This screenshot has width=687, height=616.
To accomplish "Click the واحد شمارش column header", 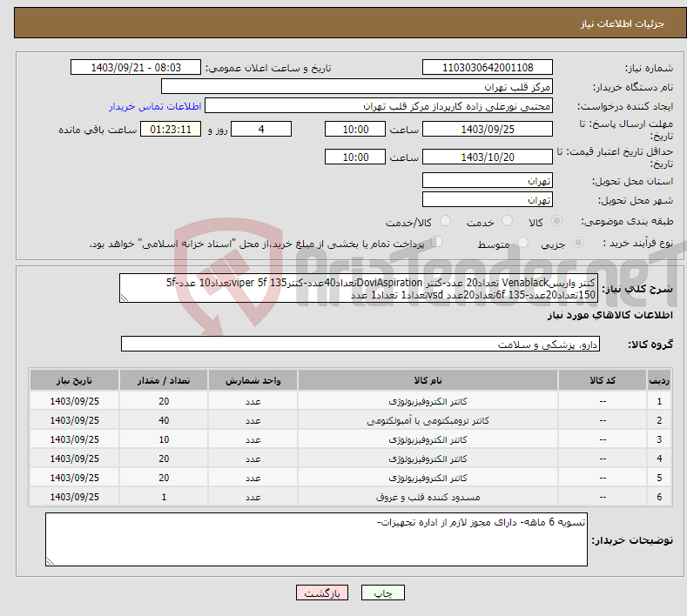I will (x=253, y=380).
